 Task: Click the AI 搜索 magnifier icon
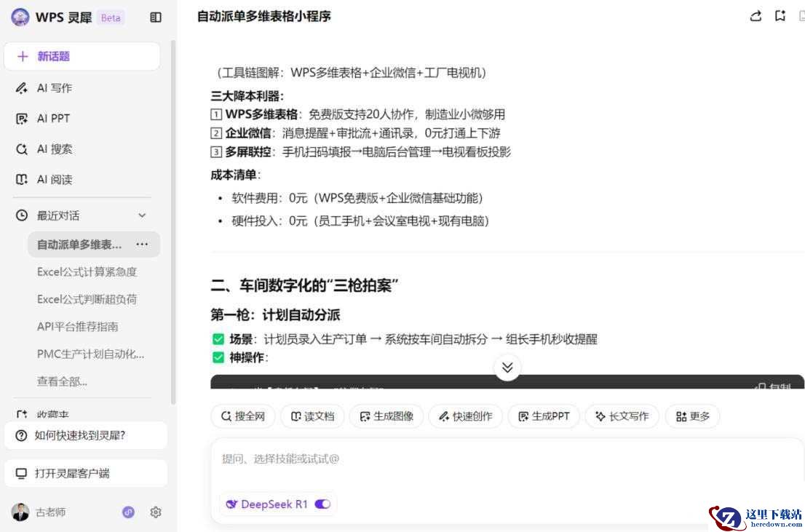click(22, 149)
